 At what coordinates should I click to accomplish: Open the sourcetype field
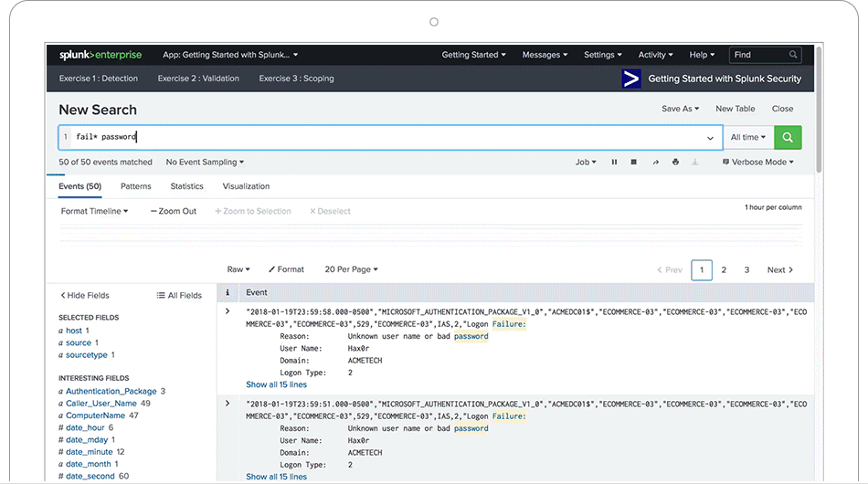[x=87, y=355]
